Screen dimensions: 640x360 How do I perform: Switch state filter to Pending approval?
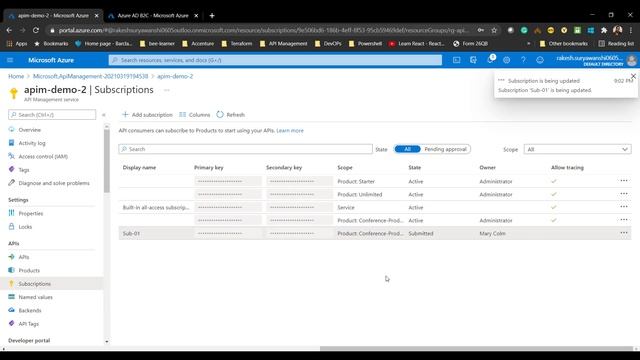[x=445, y=149]
